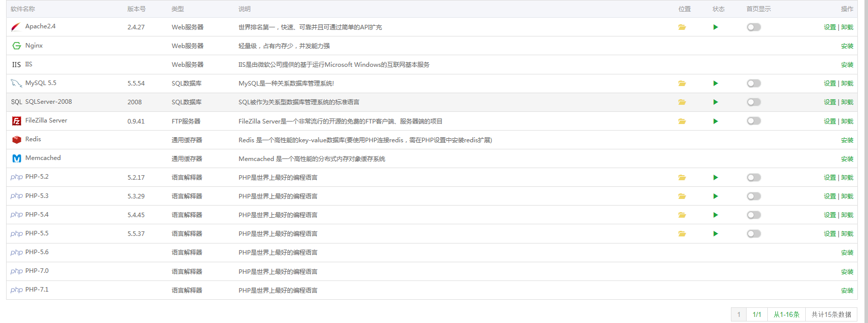Screen dimensions: 868x323
Task: Click 安装 to install Redis
Action: click(847, 140)
